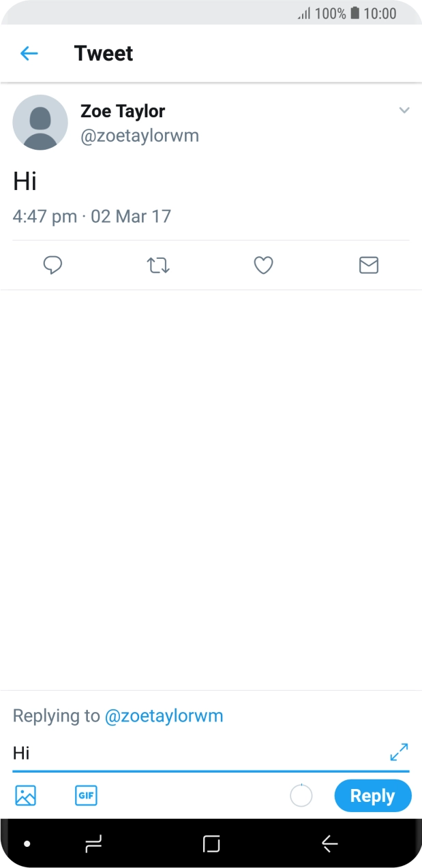Screen dimensions: 422x868
Task: Tap the @zoetaylorwm handle link
Action: pos(141,135)
